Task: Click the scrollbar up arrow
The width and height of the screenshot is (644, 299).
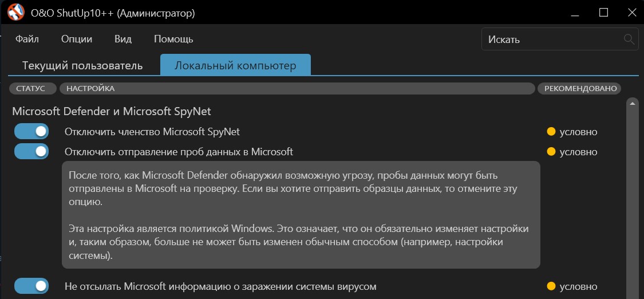Action: [633, 104]
